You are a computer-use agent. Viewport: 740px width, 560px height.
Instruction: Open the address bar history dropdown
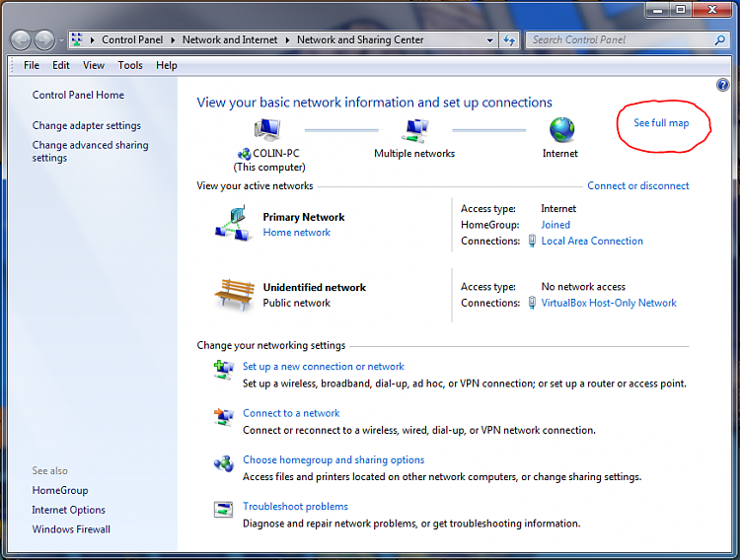(x=489, y=40)
